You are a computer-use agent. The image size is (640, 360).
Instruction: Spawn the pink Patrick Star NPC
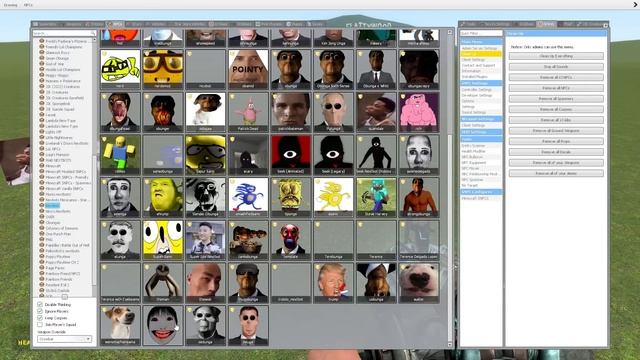248,112
